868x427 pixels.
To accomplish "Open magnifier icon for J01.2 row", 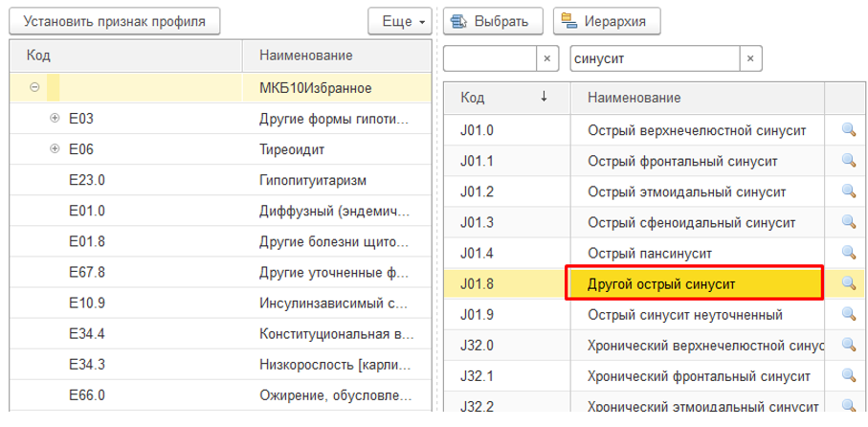I will (847, 191).
